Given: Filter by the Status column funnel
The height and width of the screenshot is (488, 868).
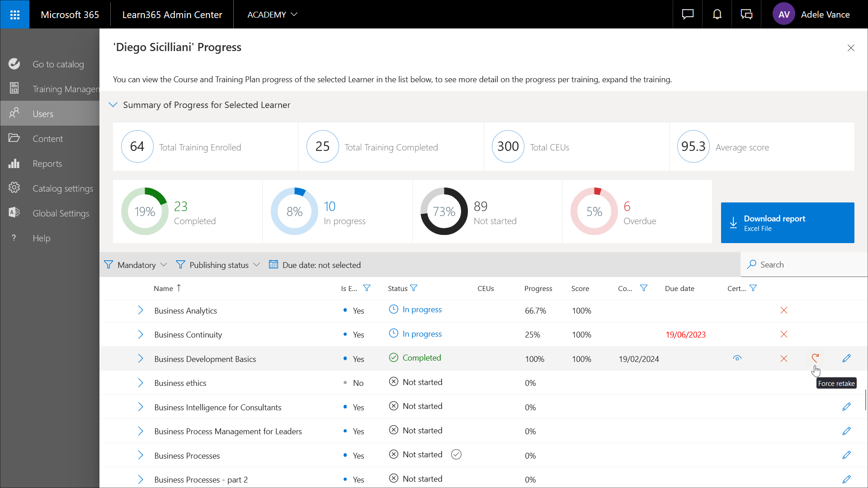Looking at the screenshot, I should click(414, 288).
